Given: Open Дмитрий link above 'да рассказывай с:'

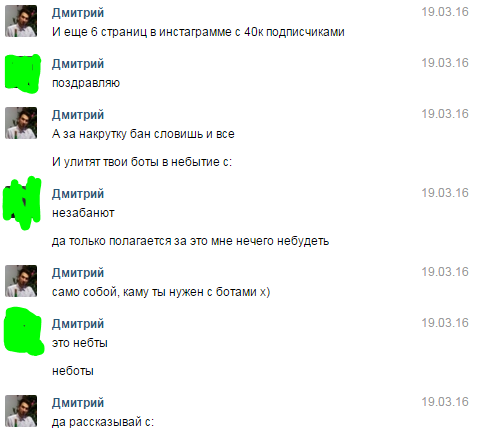Looking at the screenshot, I should (78, 403).
